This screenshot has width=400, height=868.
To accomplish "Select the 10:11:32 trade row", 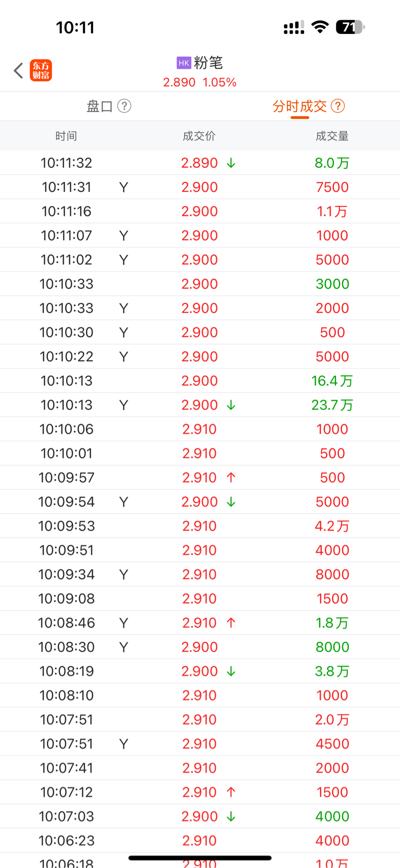I will tap(200, 163).
